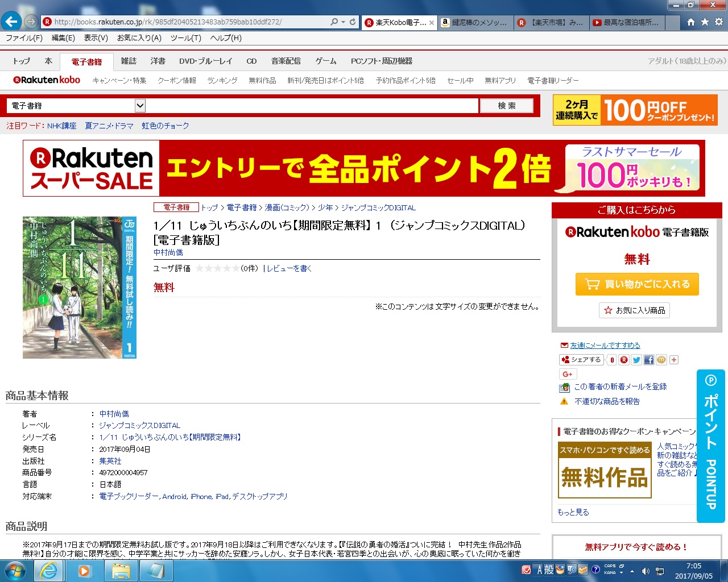Switch to the 鍵泥棒のメソッ browser tab
The height and width of the screenshot is (582, 728).
click(475, 23)
